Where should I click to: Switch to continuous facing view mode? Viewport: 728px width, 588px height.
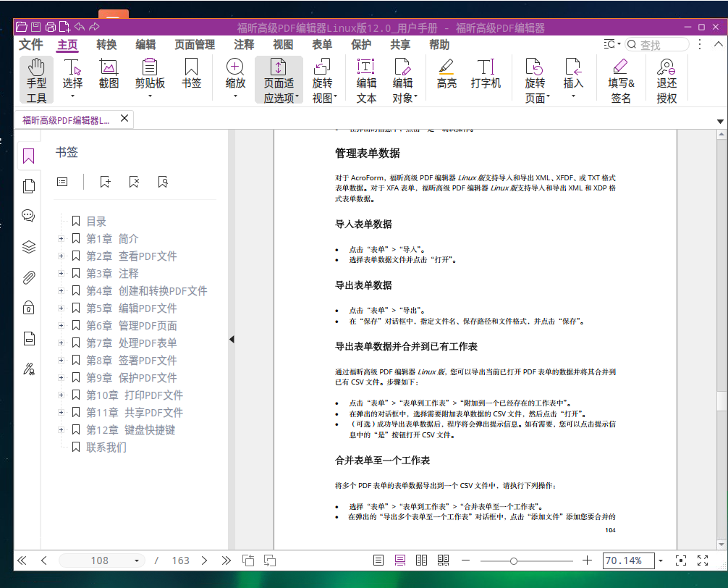click(443, 560)
